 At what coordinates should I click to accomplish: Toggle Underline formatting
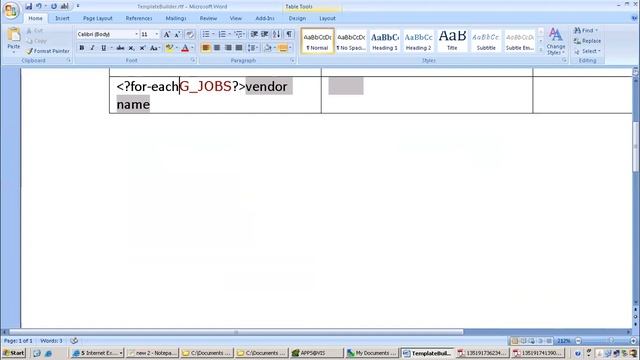pos(104,48)
